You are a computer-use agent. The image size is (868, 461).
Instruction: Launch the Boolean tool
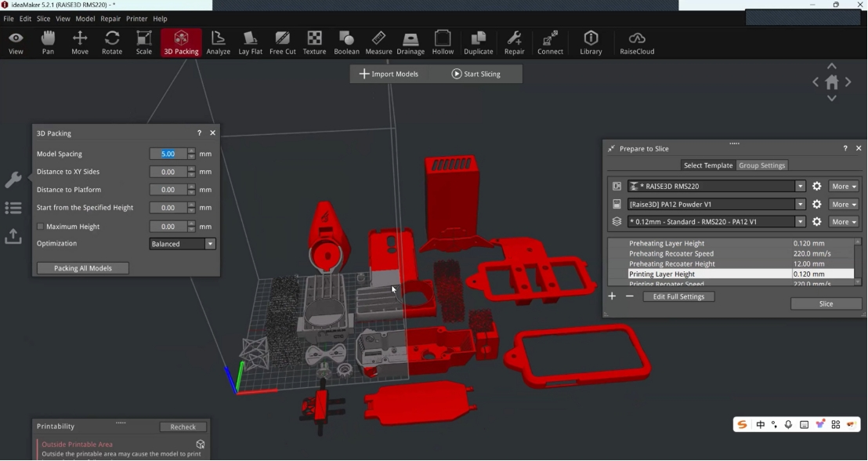(346, 42)
